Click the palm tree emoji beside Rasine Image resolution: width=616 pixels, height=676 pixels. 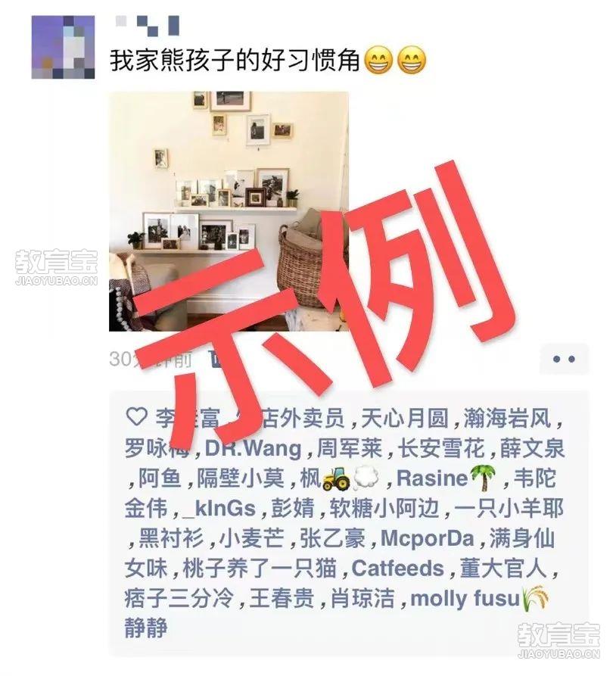point(482,478)
